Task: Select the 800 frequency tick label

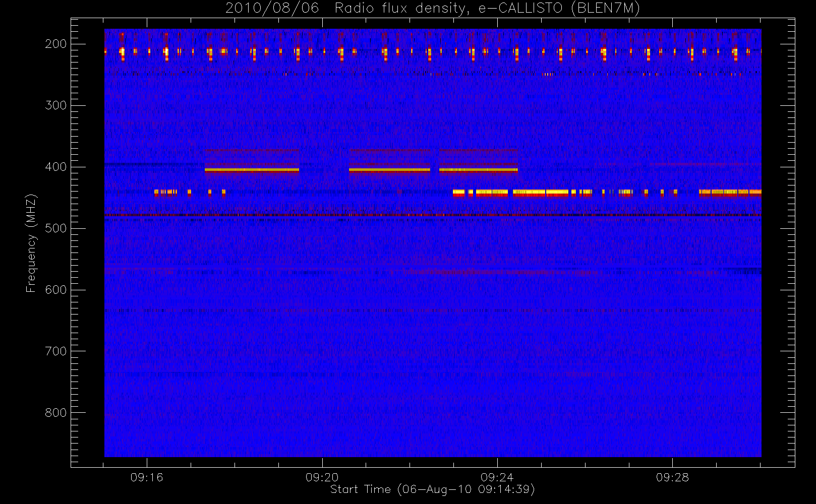Action: click(55, 413)
